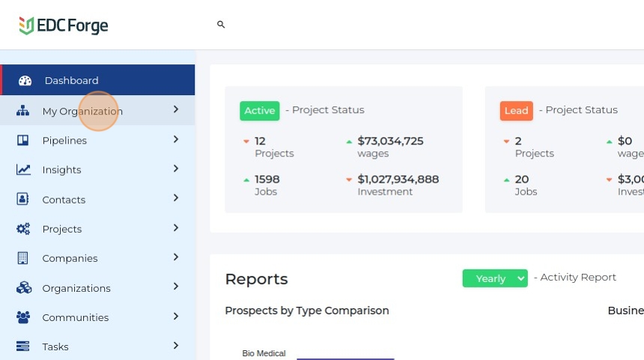Click the $1,027,934,888 Investment value
Screen dimensions: 644x360
pyautogui.click(x=398, y=180)
